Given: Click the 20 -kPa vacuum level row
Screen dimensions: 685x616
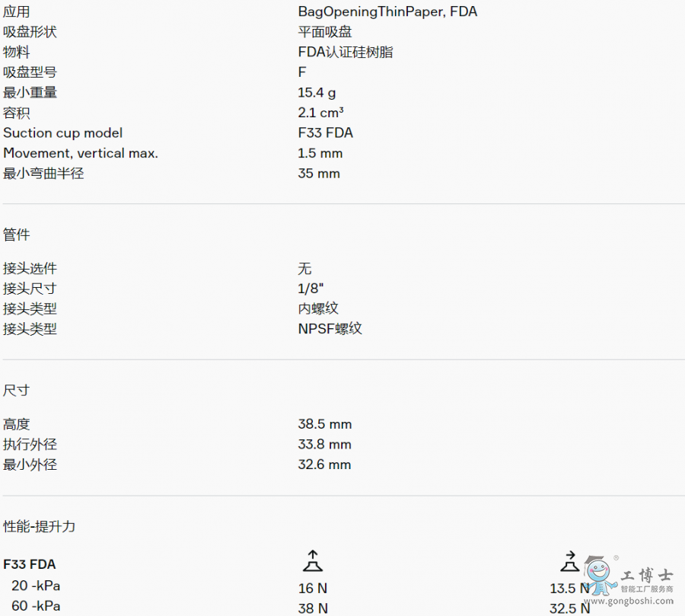Looking at the screenshot, I should (36, 586).
